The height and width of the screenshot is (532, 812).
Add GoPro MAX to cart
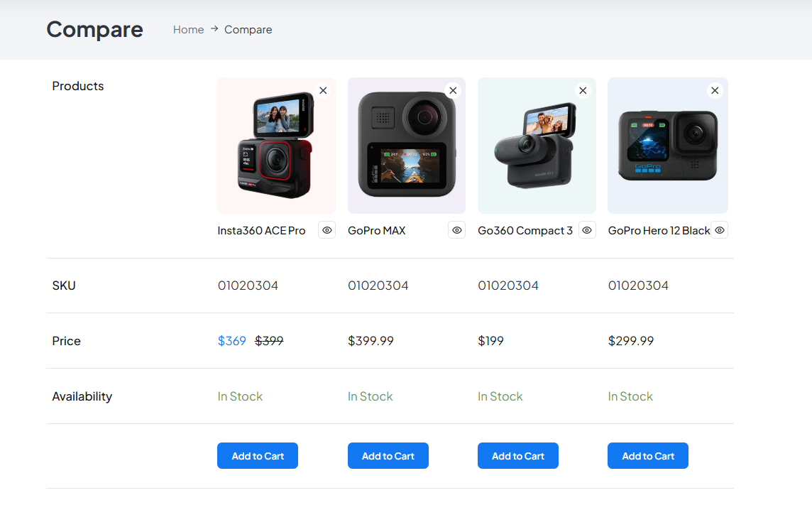tap(388, 456)
